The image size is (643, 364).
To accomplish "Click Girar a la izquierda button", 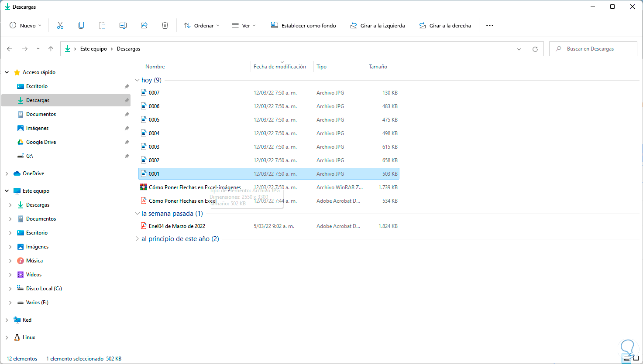I will 378,26.
